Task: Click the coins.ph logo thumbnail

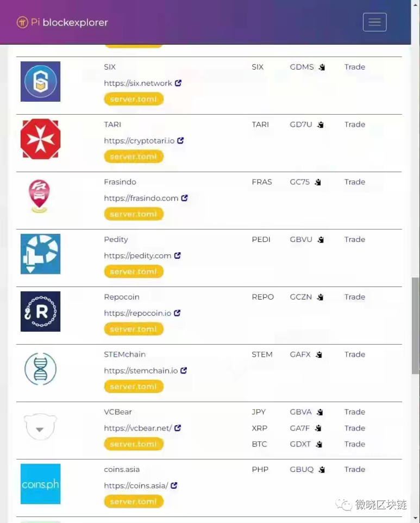Action: click(x=40, y=484)
